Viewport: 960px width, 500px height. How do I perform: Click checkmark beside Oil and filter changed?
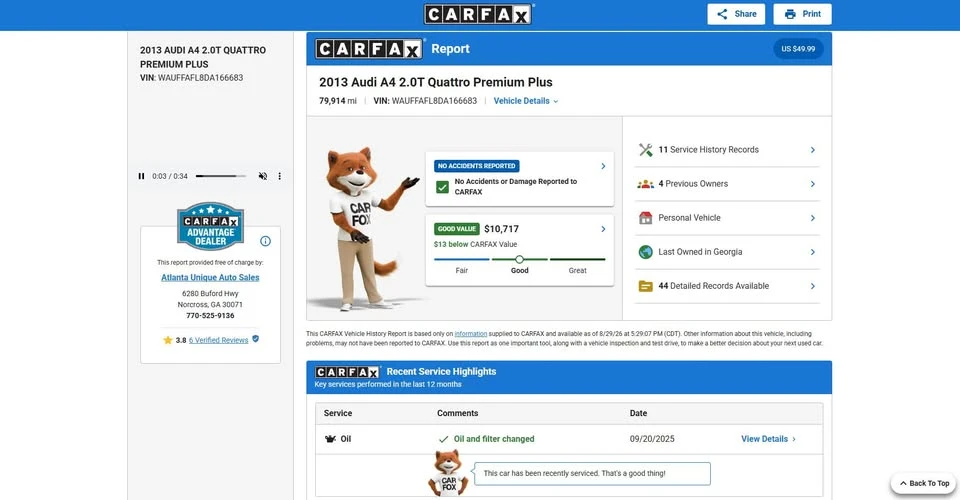443,439
